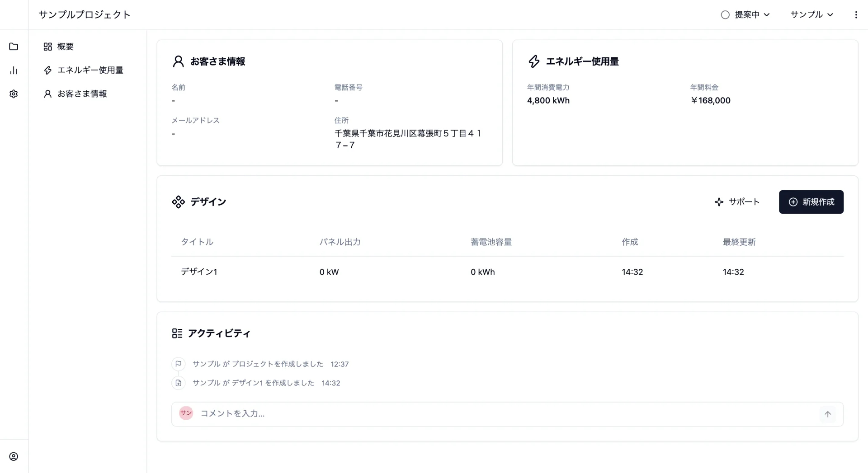This screenshot has width=868, height=473.
Task: Click the 4,800 kWh annual consumption value
Action: (548, 101)
